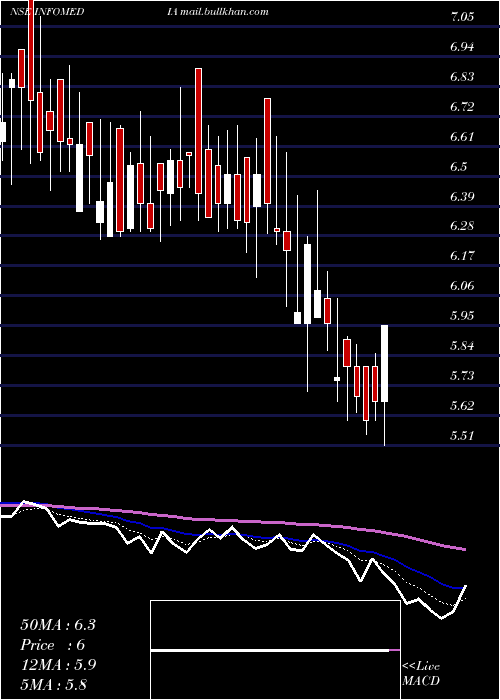Click the MACD indicator box
The image size is (500, 700).
pos(275,650)
